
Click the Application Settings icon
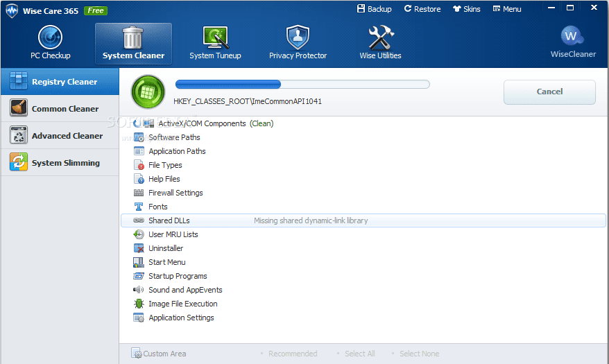pos(139,318)
